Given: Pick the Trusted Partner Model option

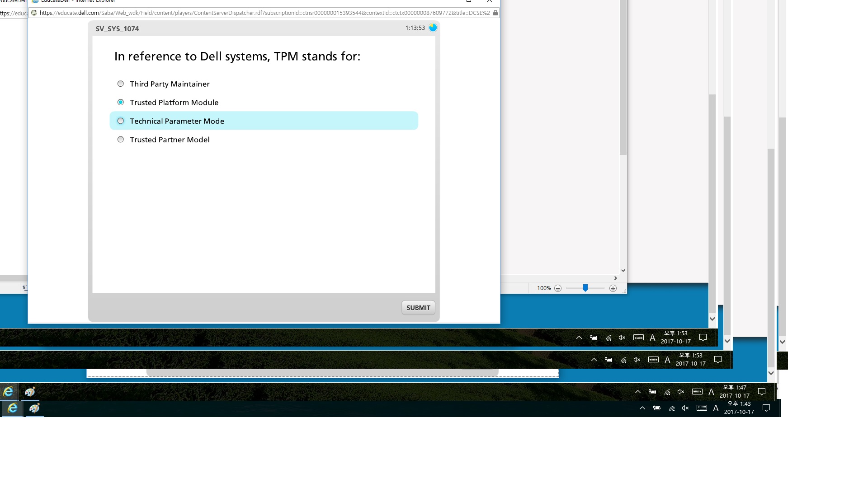Looking at the screenshot, I should pos(120,140).
